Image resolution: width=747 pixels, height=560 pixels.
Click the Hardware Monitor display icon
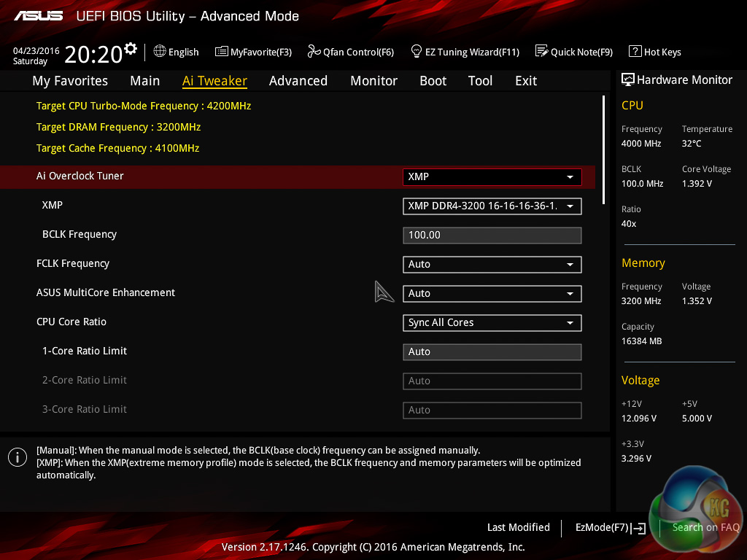628,79
